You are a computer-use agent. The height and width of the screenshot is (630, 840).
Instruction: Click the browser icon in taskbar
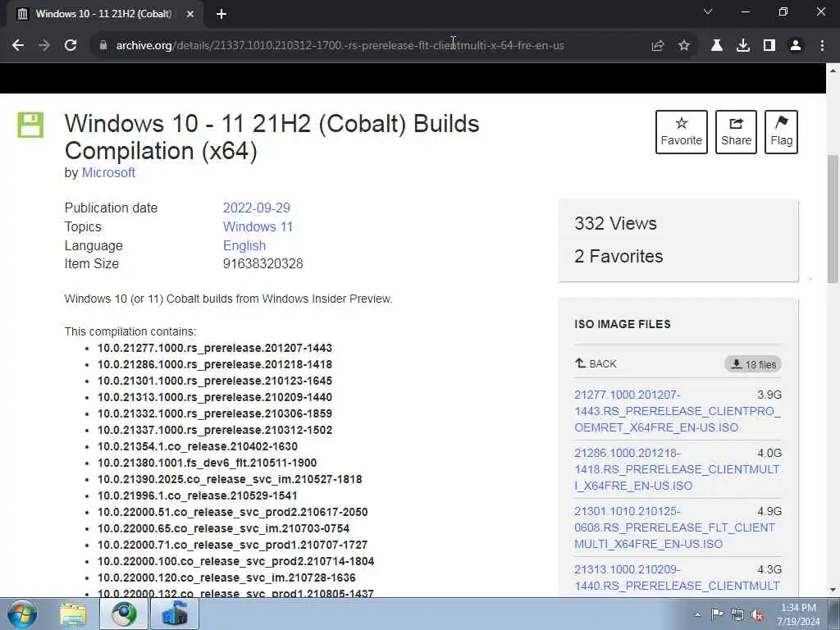(124, 614)
